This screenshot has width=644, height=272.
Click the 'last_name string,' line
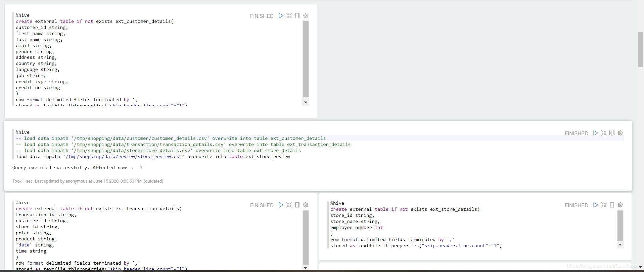39,40
